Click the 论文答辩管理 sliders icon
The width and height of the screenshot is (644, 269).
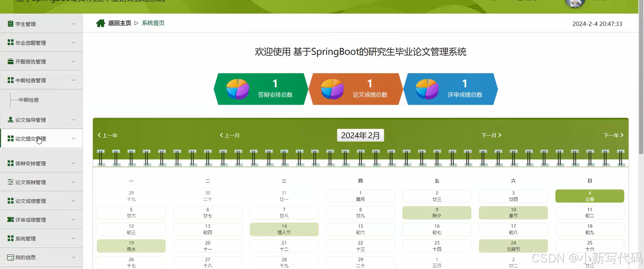(x=10, y=182)
